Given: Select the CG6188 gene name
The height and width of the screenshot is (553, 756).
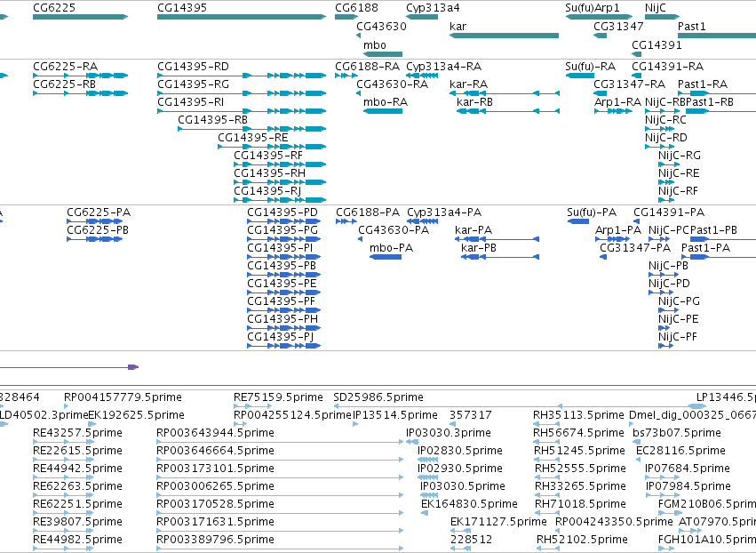Looking at the screenshot, I should [357, 8].
